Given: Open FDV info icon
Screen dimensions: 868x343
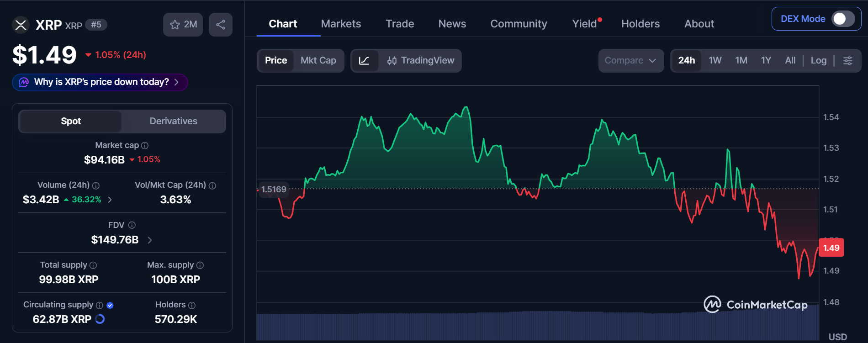Looking at the screenshot, I should pyautogui.click(x=132, y=225).
